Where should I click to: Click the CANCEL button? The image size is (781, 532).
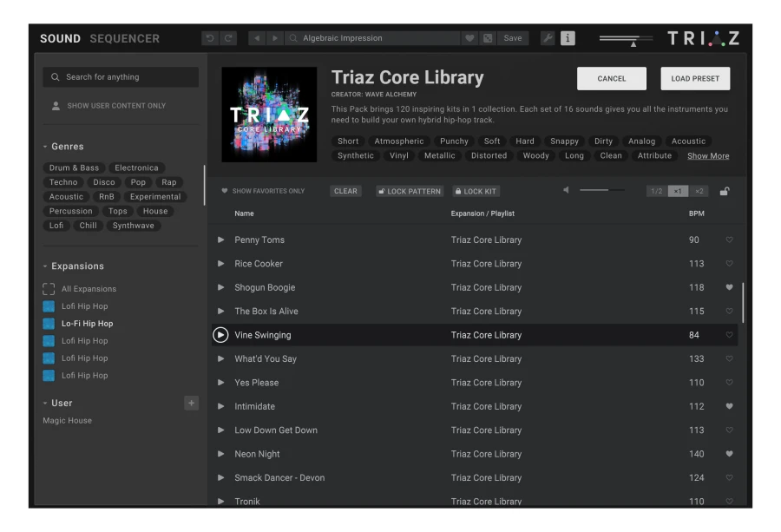612,79
